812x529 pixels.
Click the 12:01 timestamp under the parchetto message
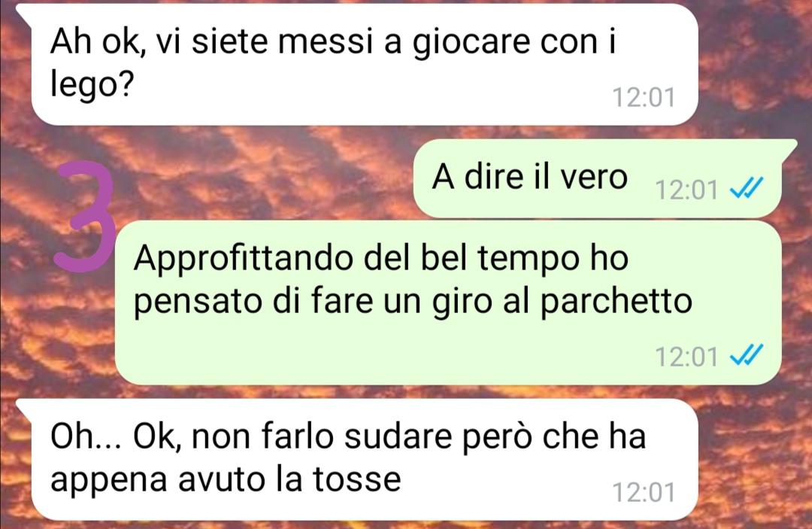[x=686, y=357]
